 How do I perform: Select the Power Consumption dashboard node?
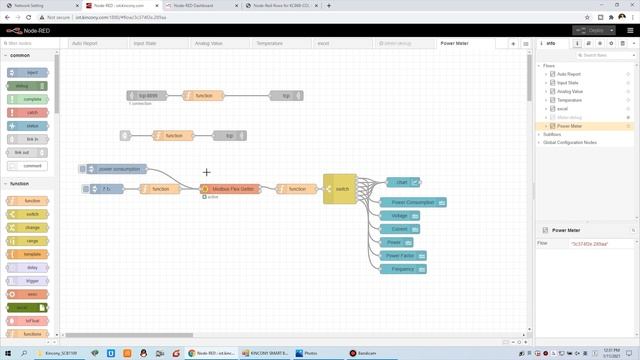413,202
